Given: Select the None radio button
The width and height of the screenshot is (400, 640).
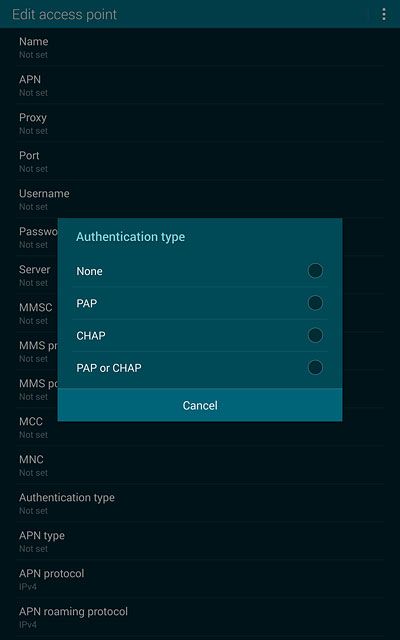Looking at the screenshot, I should 315,271.
